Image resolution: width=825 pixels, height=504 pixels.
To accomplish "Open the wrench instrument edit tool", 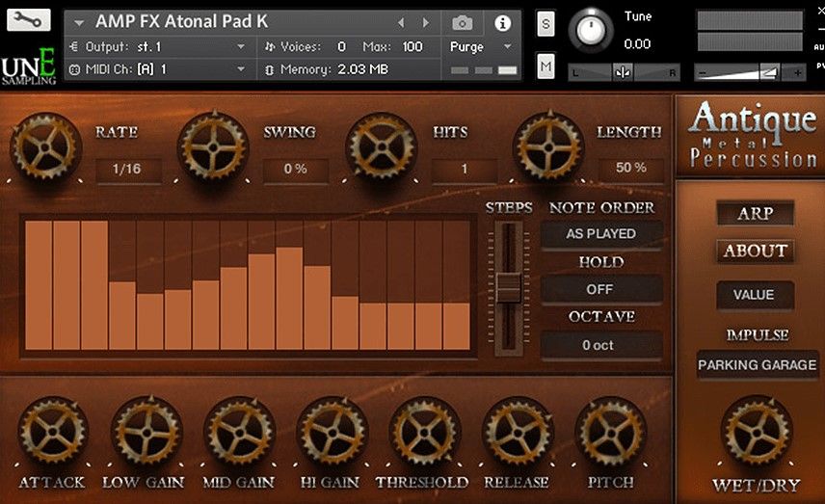I will click(x=28, y=20).
